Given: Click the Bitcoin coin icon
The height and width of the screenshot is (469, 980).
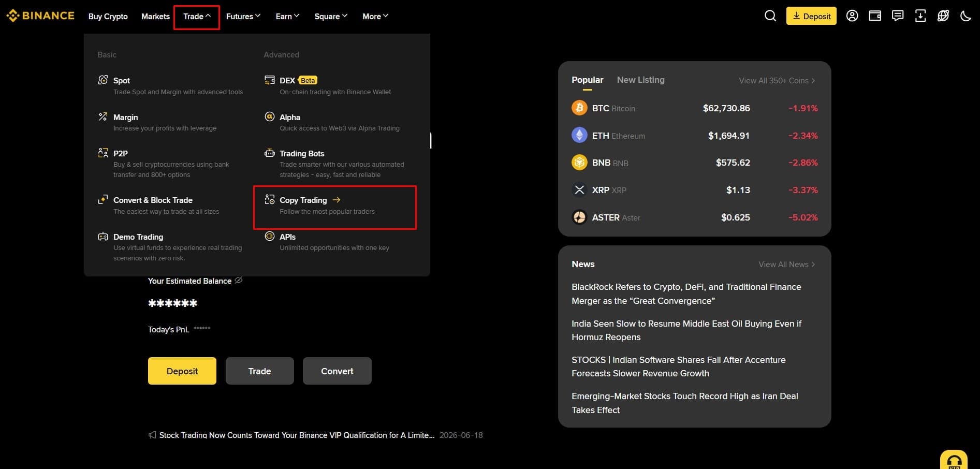Looking at the screenshot, I should click(579, 108).
